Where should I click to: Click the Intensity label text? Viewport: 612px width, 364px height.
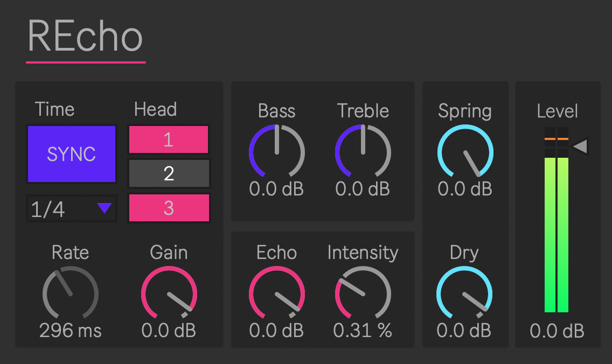[363, 253]
